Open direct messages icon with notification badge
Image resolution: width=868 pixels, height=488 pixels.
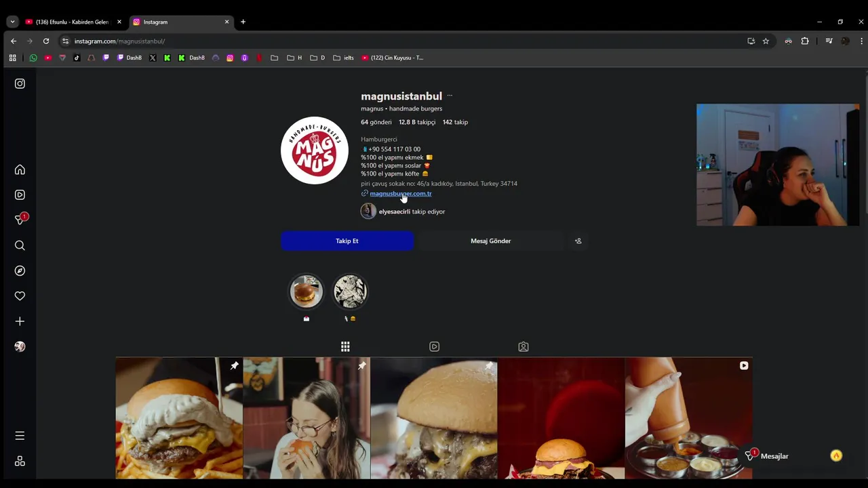pyautogui.click(x=20, y=220)
